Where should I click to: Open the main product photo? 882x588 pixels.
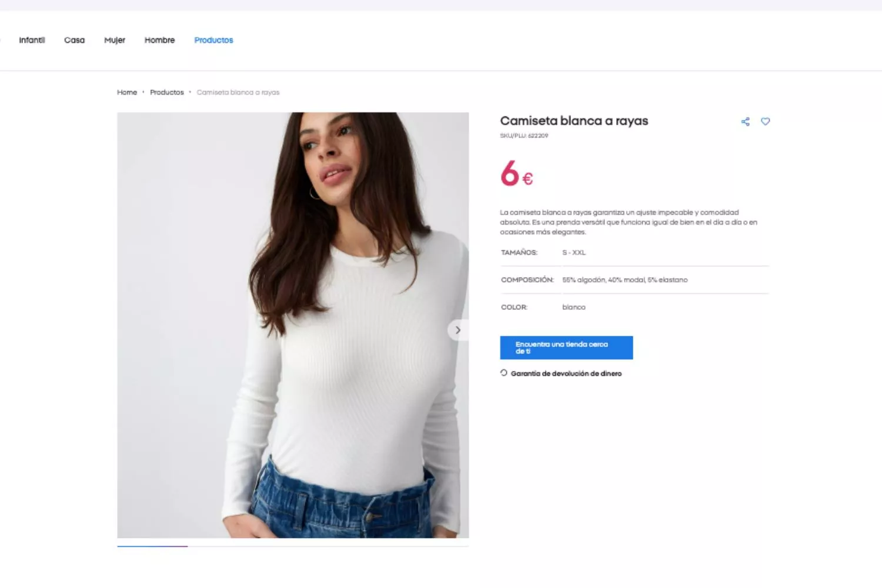point(293,325)
